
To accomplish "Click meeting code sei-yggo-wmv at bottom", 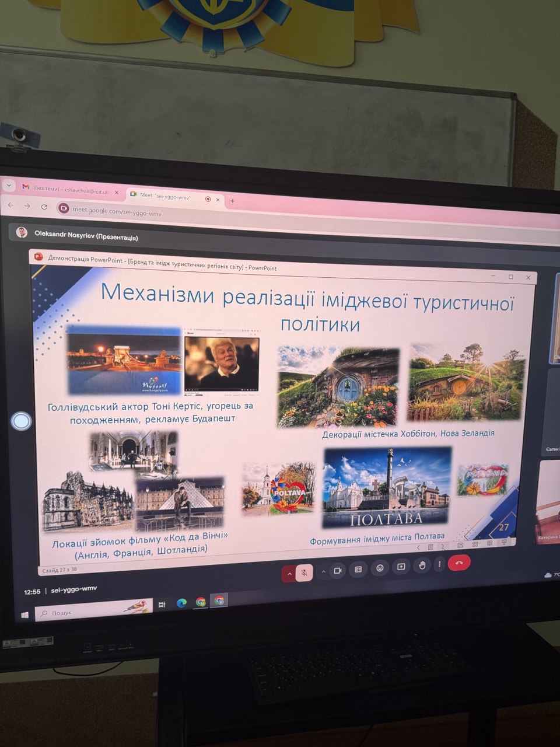I will click(73, 590).
